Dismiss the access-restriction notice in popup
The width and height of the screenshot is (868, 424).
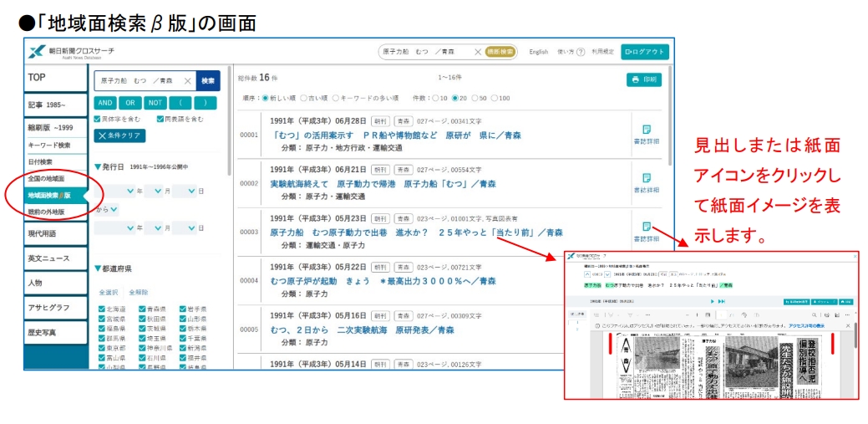[x=848, y=326]
